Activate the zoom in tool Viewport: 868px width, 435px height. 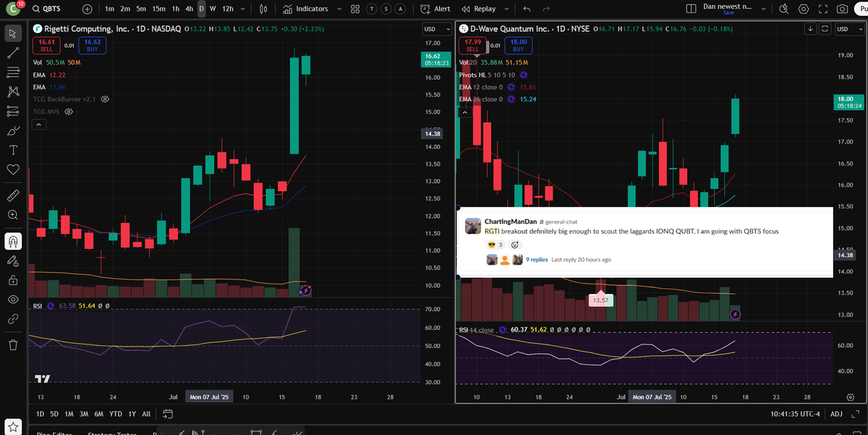pyautogui.click(x=12, y=215)
